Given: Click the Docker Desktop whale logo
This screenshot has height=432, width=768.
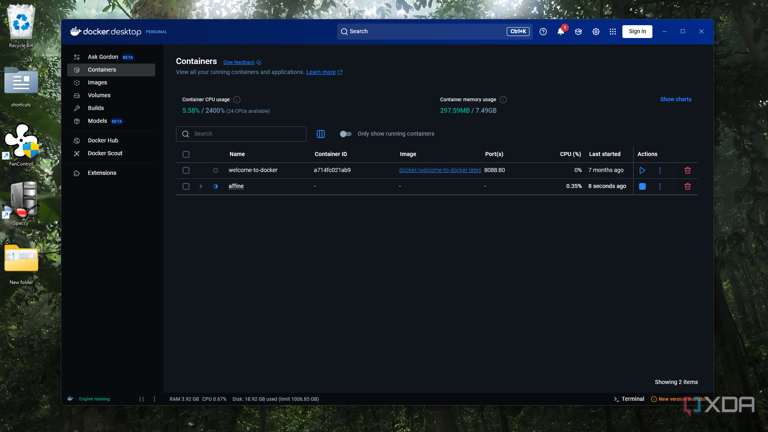Looking at the screenshot, I should point(75,31).
